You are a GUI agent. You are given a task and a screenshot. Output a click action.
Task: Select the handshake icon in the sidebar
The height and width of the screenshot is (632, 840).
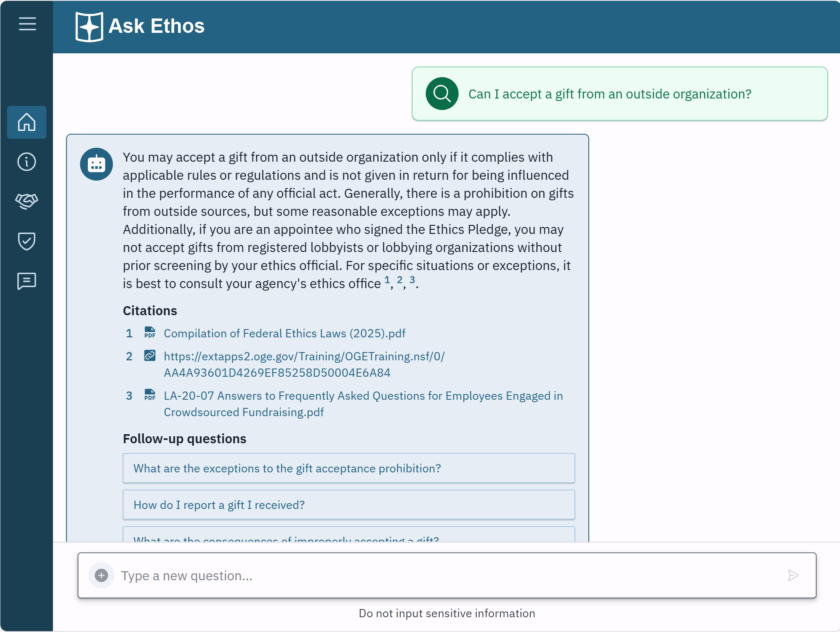click(27, 201)
